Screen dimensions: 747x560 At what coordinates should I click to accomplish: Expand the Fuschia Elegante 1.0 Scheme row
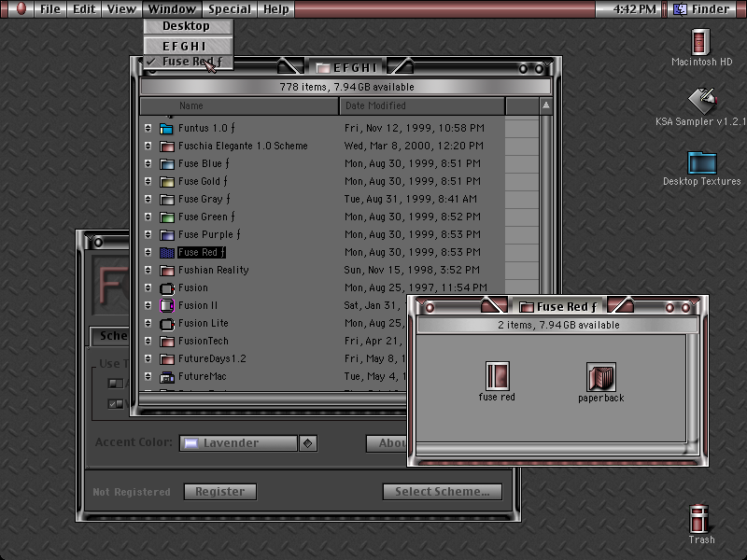click(148, 147)
